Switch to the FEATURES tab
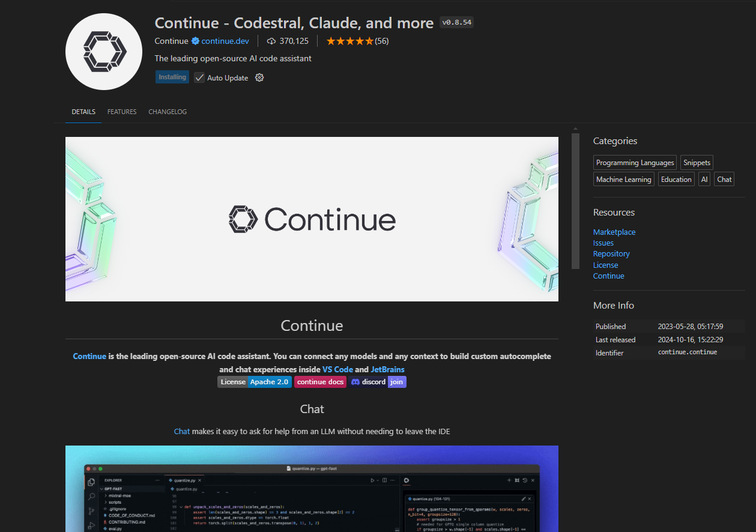 click(x=122, y=112)
